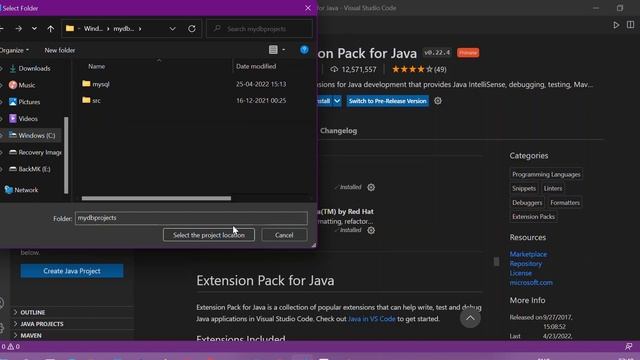
Task: Open the Changelog tab
Action: (x=338, y=131)
